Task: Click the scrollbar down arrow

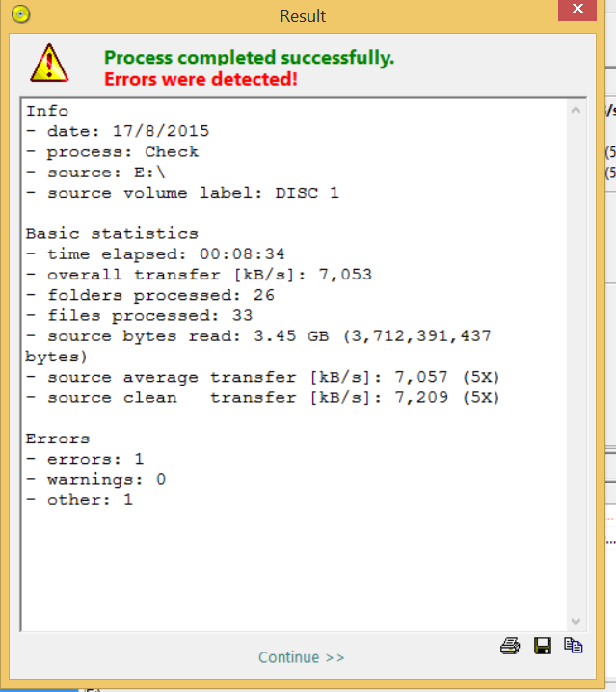Action: pos(576,622)
